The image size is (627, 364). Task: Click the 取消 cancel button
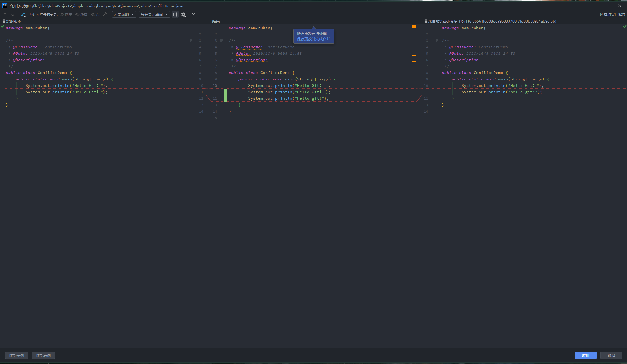tap(611, 355)
